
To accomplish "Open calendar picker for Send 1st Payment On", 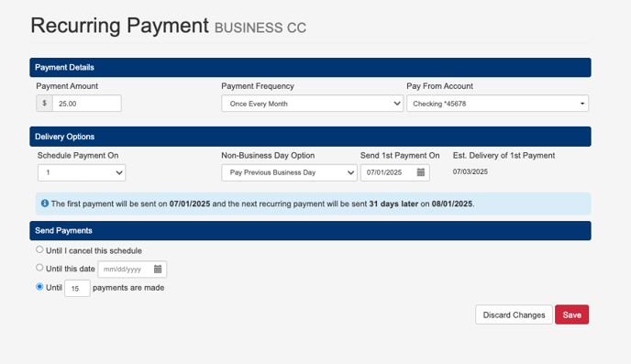I will pyautogui.click(x=421, y=172).
